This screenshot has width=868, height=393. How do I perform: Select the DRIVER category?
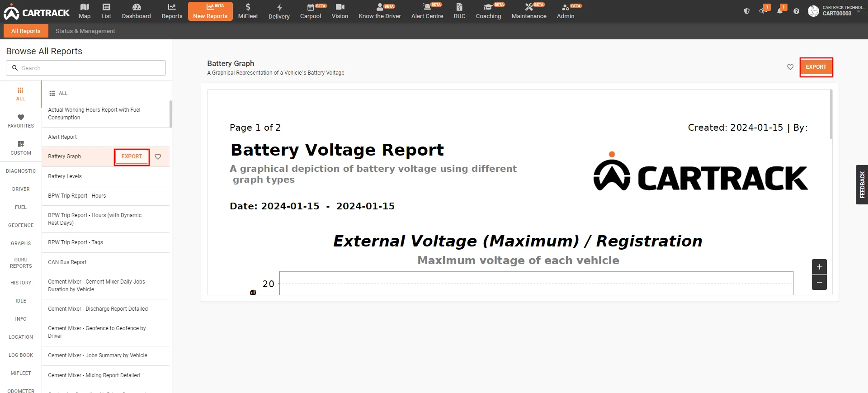point(21,189)
